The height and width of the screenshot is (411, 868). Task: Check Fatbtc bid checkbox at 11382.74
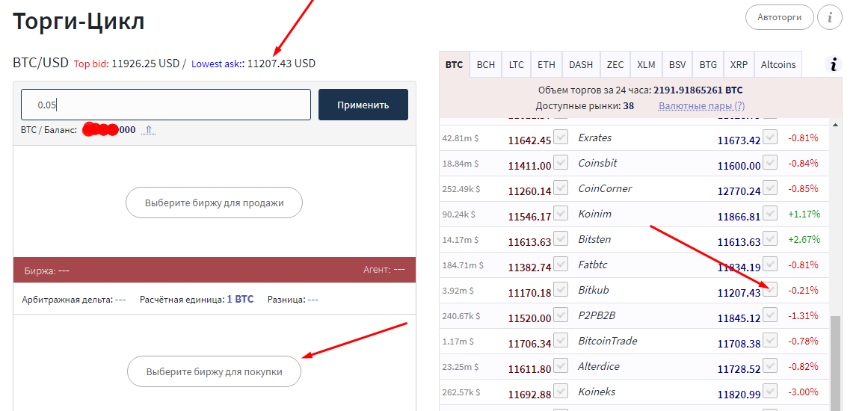(x=561, y=265)
